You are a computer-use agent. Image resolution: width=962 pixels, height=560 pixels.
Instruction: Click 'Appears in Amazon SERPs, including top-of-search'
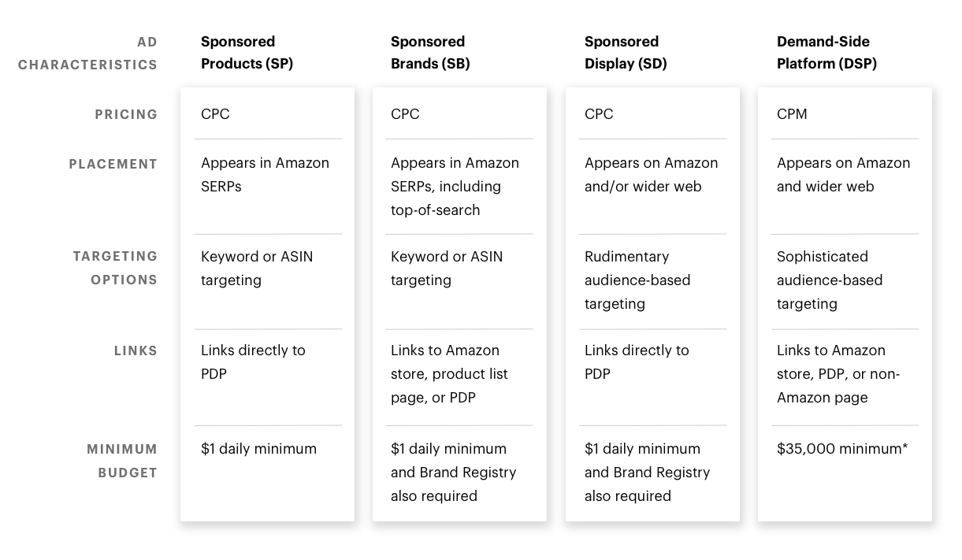click(455, 187)
